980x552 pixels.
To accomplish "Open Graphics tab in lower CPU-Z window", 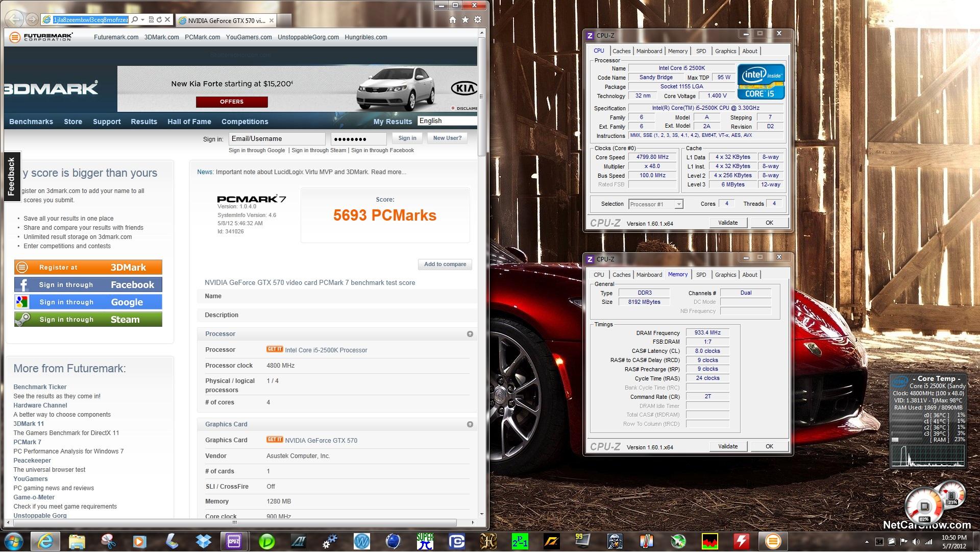I will click(x=725, y=275).
